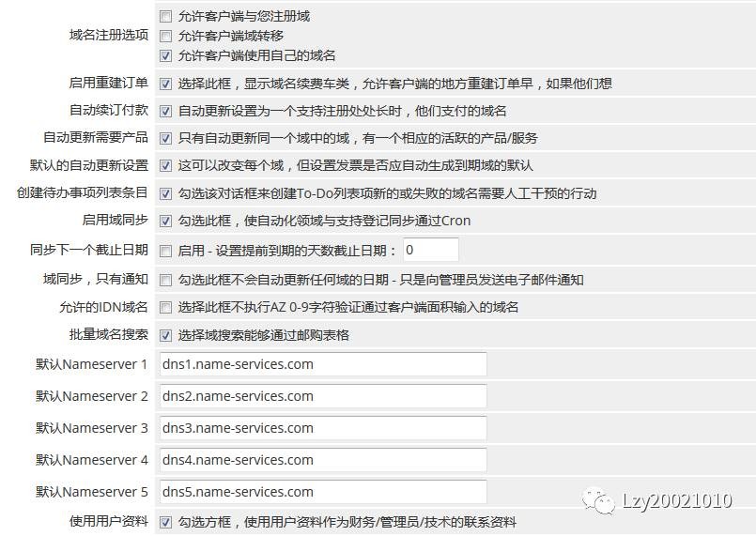Check the 允许客户端域转移 checkbox
Viewport: 756px width, 536px height.
click(165, 37)
